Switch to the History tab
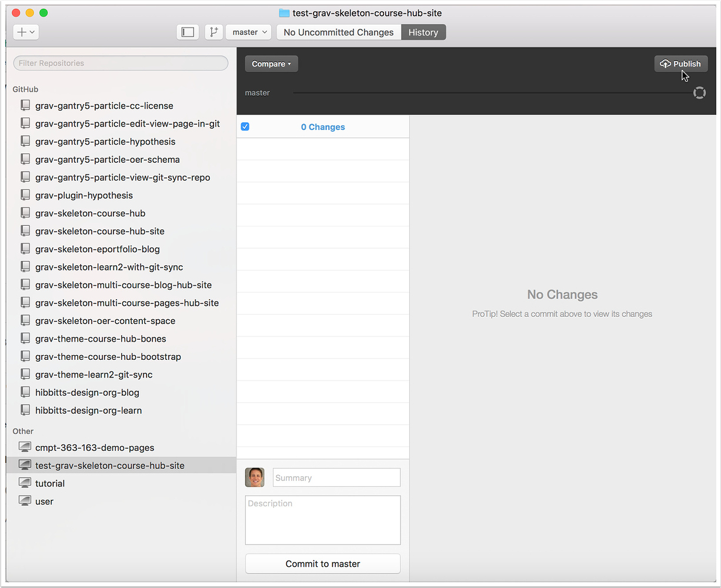Viewport: 721px width, 588px height. (423, 32)
